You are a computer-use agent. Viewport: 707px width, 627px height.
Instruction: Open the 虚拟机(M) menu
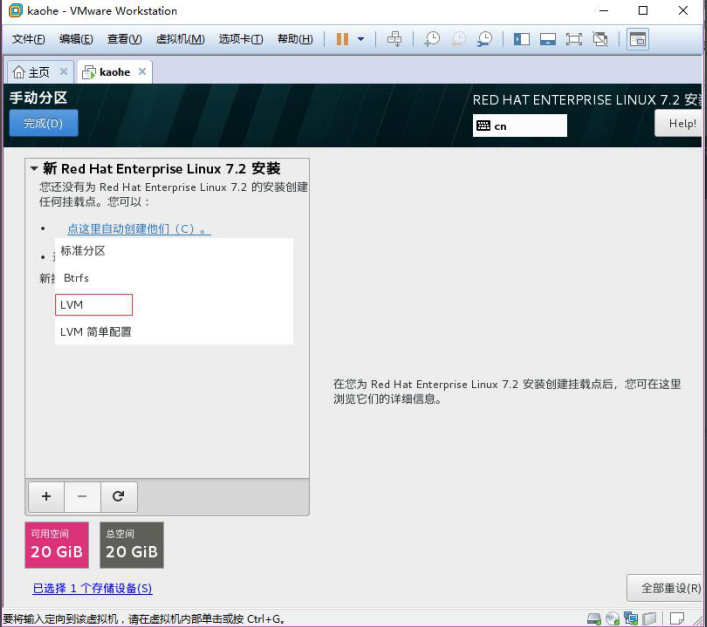tap(180, 39)
